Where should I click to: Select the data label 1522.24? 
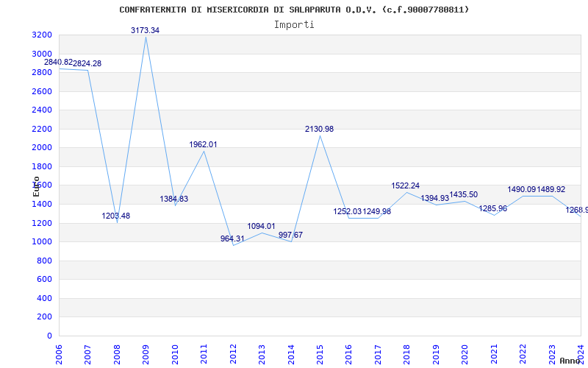pyautogui.click(x=406, y=186)
